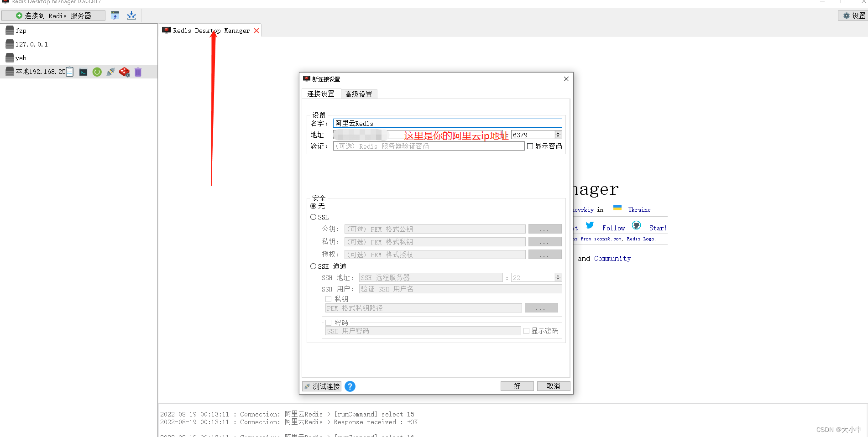Screen dimensions: 868x437
Task: Delete the 本地192.168.25 connection with trash icon
Action: click(x=138, y=72)
